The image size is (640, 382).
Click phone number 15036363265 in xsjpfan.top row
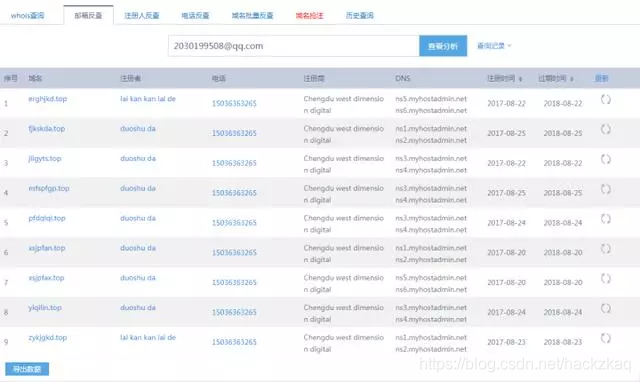pyautogui.click(x=234, y=252)
